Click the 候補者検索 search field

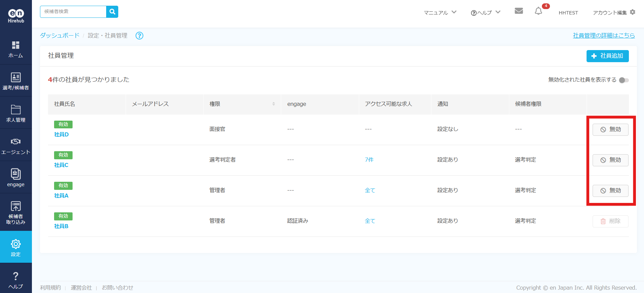(x=73, y=12)
